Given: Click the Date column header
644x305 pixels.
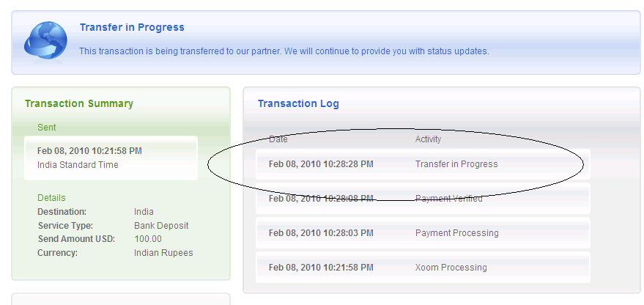Looking at the screenshot, I should pos(278,139).
